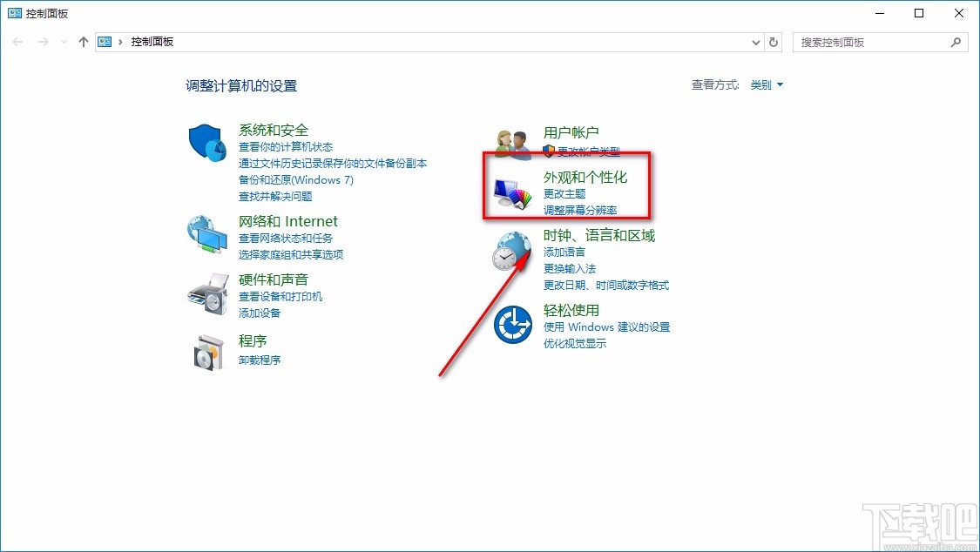980x552 pixels.
Task: Click the up-one-level arrow icon
Action: tap(83, 41)
